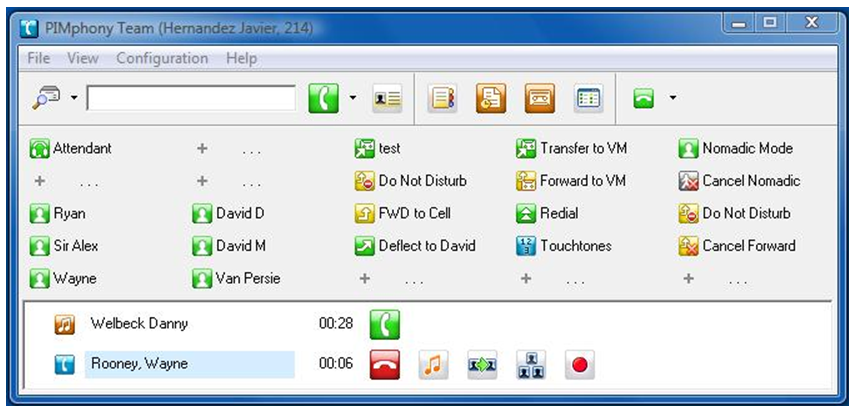Click the 00:28 call timer
Screen dimensions: 849x409
coord(336,324)
